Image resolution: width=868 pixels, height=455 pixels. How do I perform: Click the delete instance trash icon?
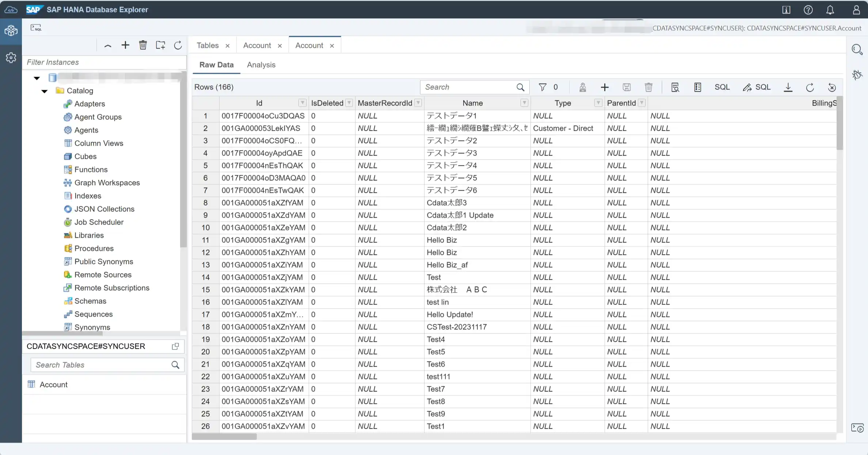click(x=143, y=45)
